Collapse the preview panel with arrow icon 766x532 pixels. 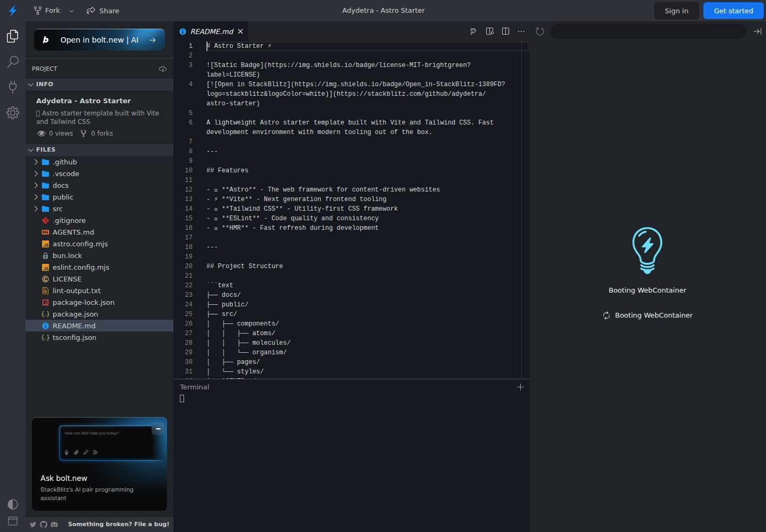point(757,31)
